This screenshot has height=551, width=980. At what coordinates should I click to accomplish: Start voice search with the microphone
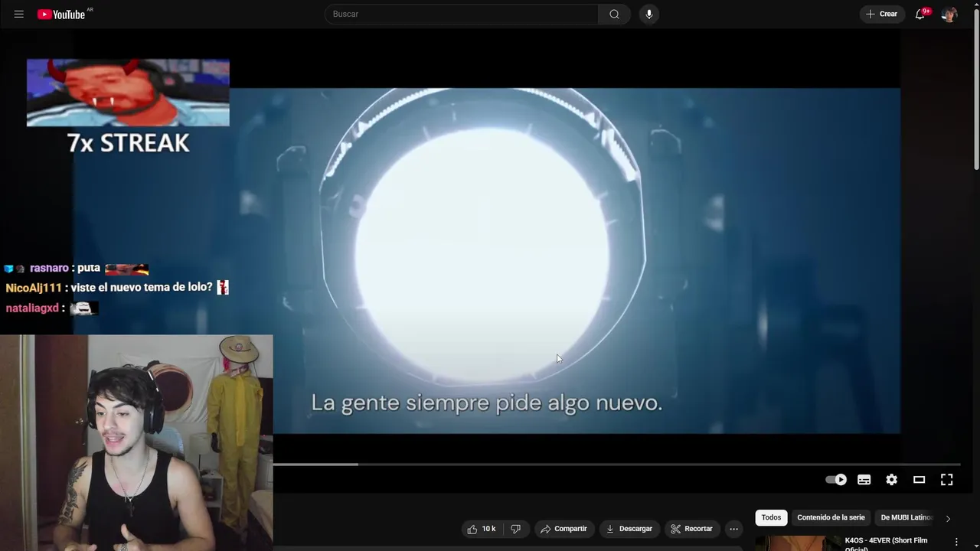point(648,14)
